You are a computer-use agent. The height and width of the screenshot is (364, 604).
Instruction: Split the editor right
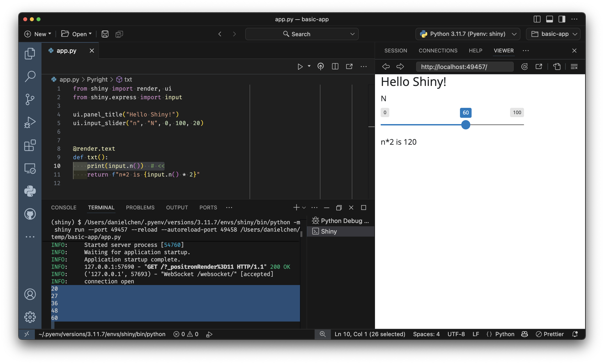coord(335,66)
